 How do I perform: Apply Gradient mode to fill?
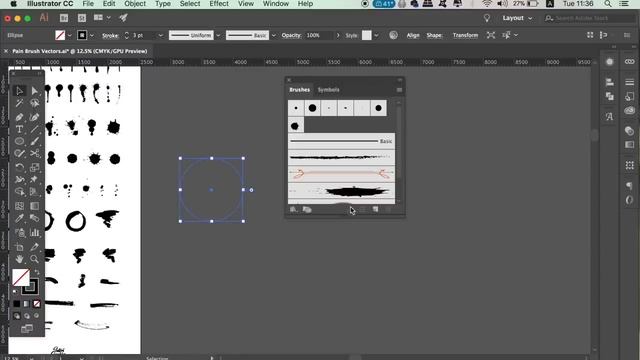tap(27, 304)
